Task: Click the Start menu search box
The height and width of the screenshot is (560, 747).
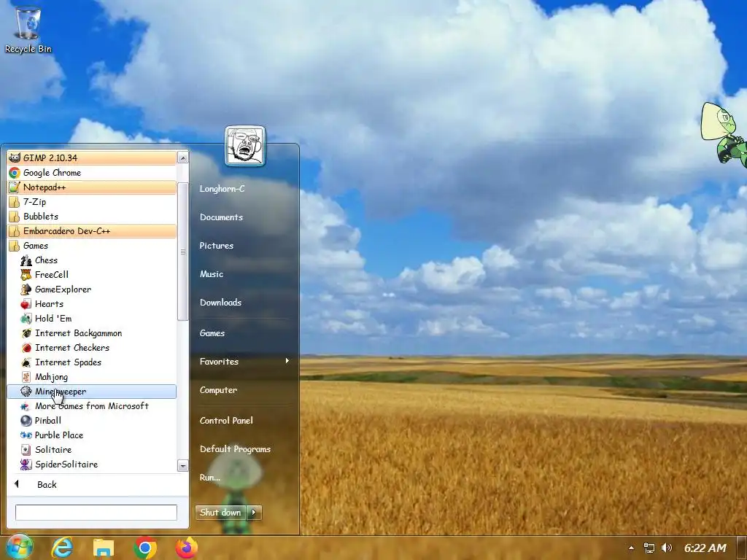Action: click(x=96, y=513)
